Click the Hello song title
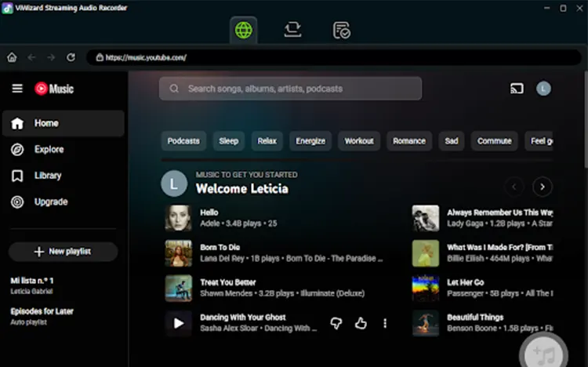 tap(209, 213)
